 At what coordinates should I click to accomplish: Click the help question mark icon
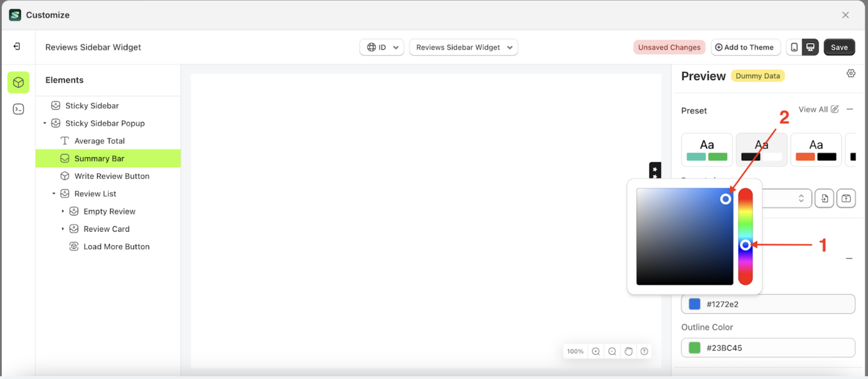tap(644, 351)
